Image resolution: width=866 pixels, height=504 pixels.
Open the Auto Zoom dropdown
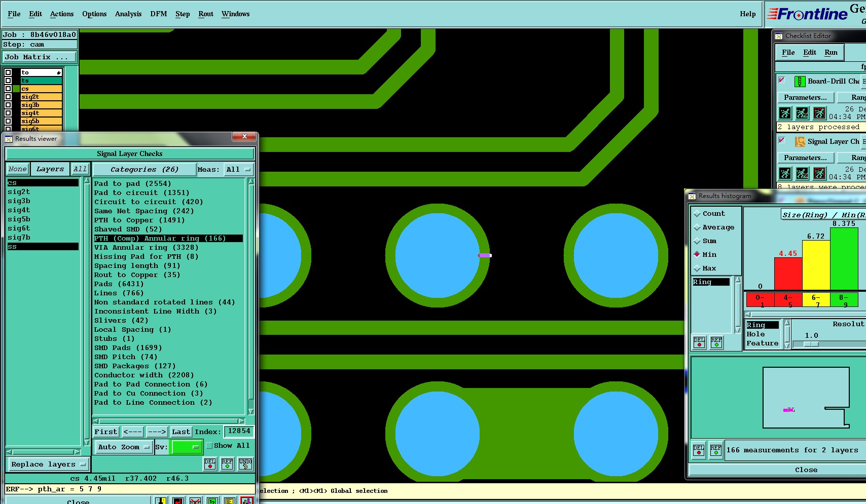124,447
